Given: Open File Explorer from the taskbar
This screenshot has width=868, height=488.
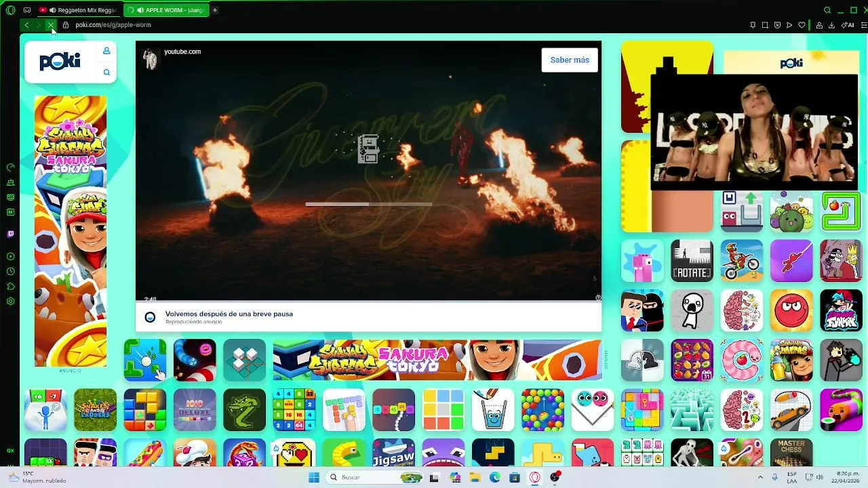Looking at the screenshot, I should coord(475,477).
